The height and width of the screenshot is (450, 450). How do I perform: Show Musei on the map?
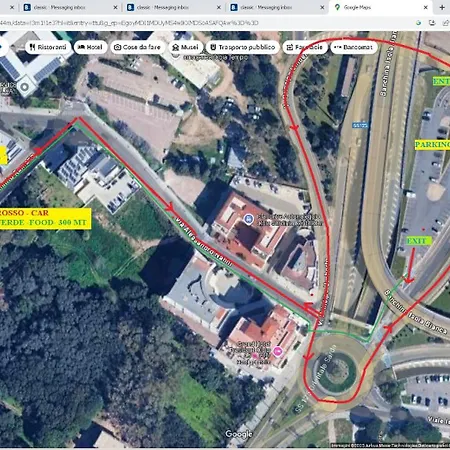186,47
